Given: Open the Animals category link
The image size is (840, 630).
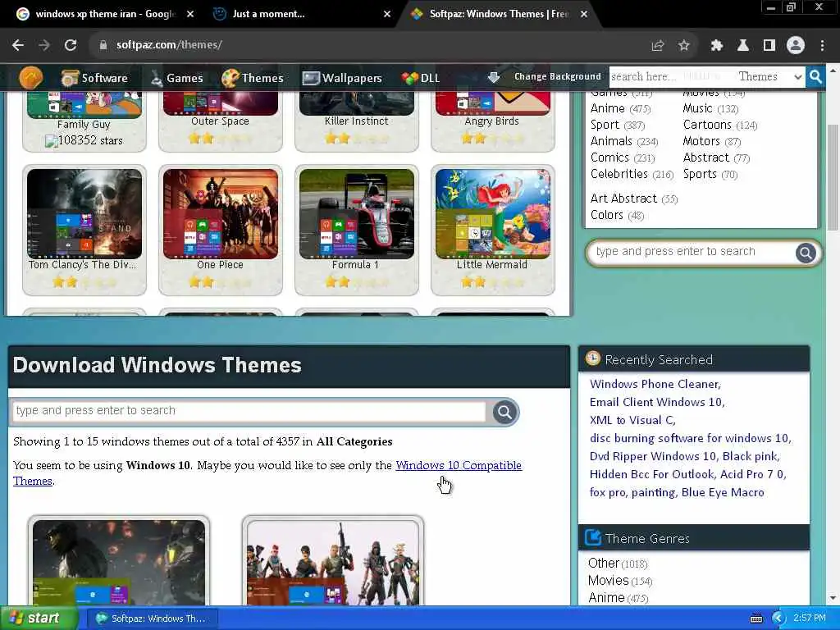Looking at the screenshot, I should (x=611, y=141).
